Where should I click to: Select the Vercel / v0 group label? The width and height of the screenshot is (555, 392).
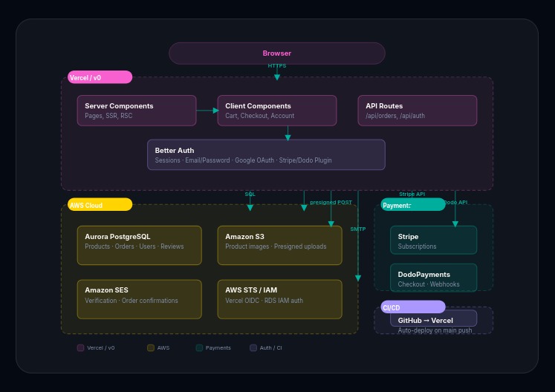click(x=100, y=77)
